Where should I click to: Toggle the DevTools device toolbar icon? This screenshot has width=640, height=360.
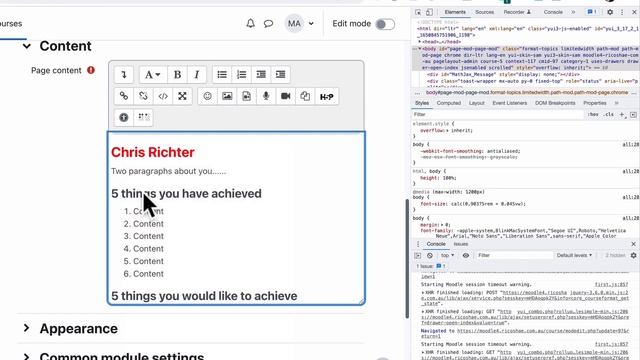click(x=429, y=12)
